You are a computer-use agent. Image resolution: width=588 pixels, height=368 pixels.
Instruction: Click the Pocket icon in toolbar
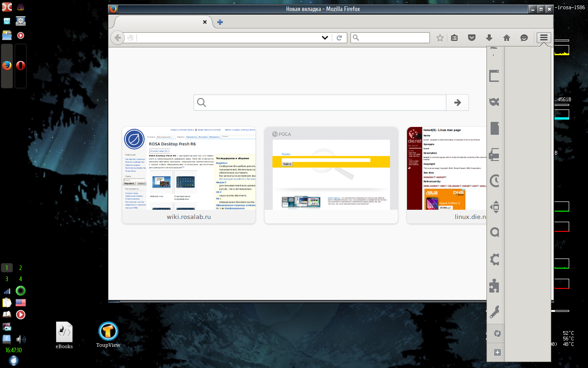pos(471,38)
